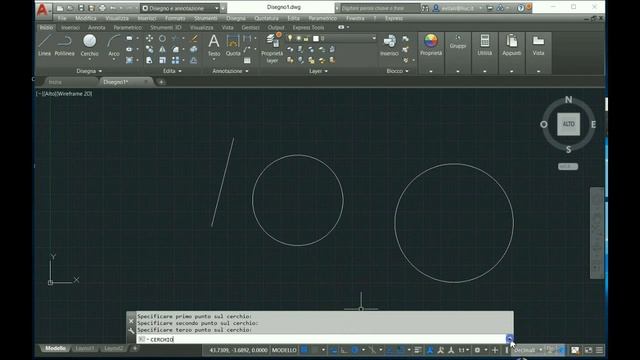
Task: Open the Quotatura menu
Action: pyautogui.click(x=266, y=18)
